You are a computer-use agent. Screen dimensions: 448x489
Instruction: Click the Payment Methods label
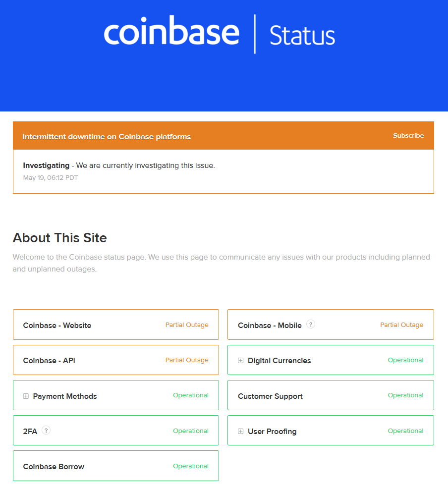(x=65, y=396)
